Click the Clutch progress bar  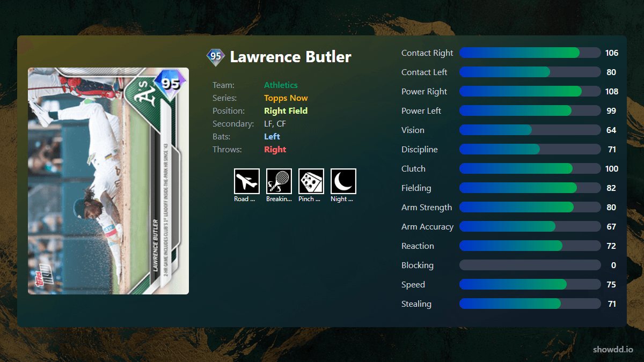(530, 168)
